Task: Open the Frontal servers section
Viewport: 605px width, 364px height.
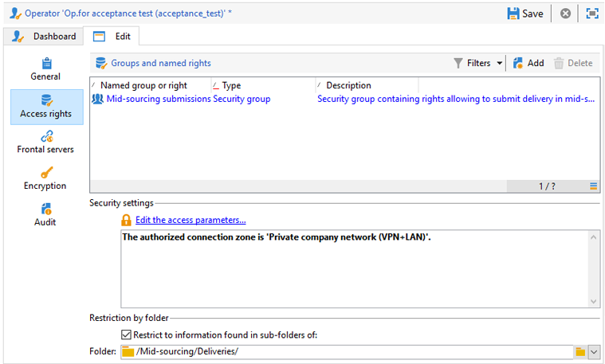Action: click(x=45, y=143)
